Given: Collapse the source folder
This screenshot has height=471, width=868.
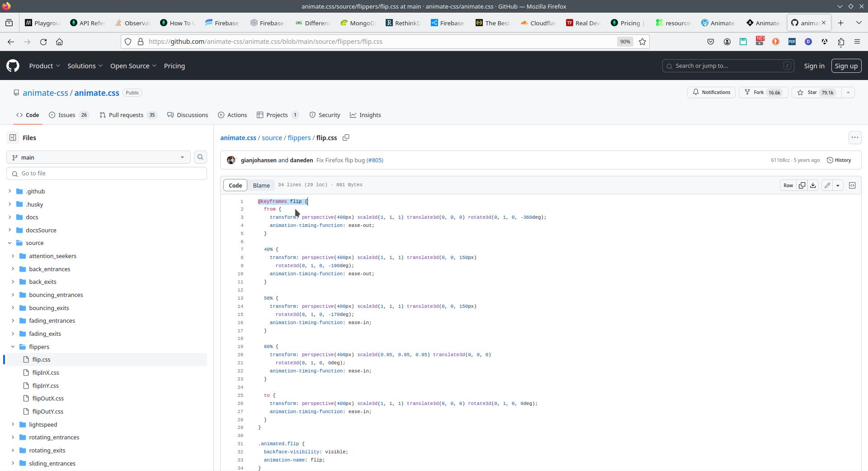Looking at the screenshot, I should pos(9,243).
